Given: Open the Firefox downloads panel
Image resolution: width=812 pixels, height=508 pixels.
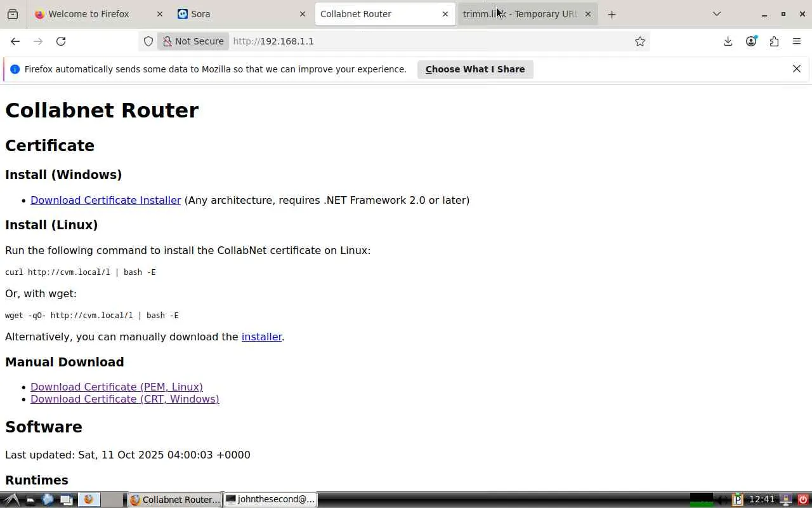Looking at the screenshot, I should tap(728, 41).
